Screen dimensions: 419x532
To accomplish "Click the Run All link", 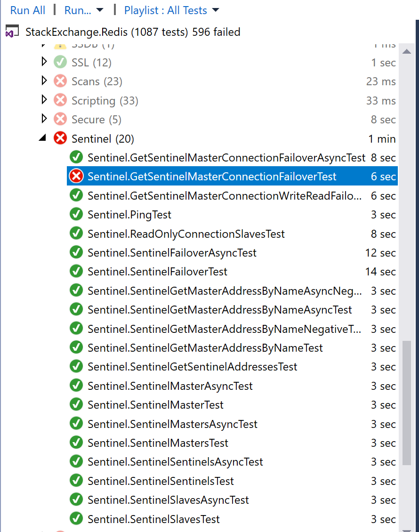I will tap(27, 10).
